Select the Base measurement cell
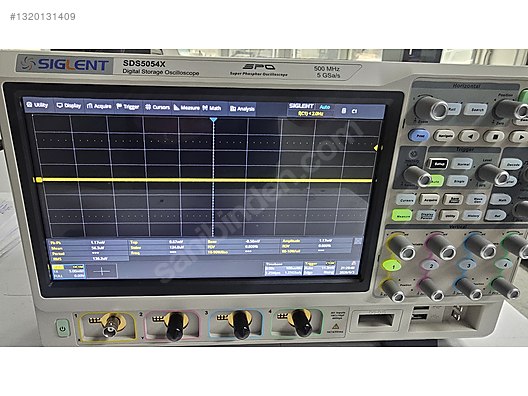528x396 pixels. (x=243, y=241)
